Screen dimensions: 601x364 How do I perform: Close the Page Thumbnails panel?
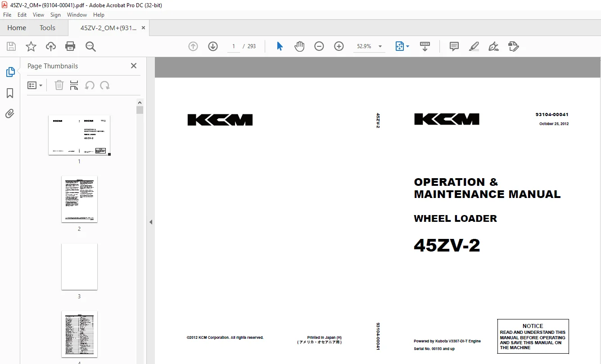point(134,66)
